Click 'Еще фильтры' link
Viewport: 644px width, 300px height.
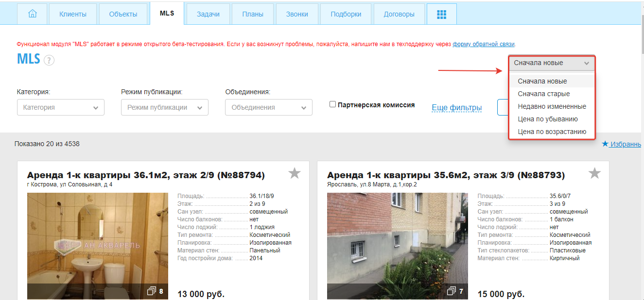point(456,108)
